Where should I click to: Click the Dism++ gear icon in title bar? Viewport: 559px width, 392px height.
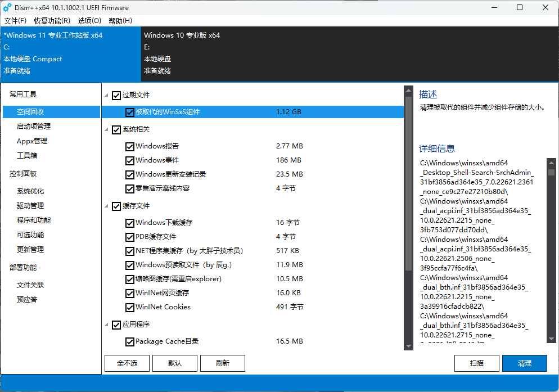(x=8, y=8)
